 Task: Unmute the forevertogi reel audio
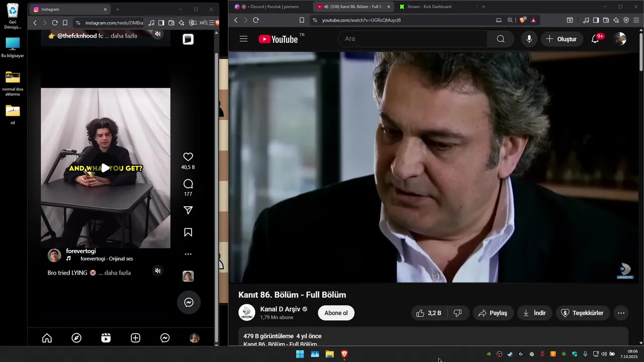pyautogui.click(x=157, y=271)
